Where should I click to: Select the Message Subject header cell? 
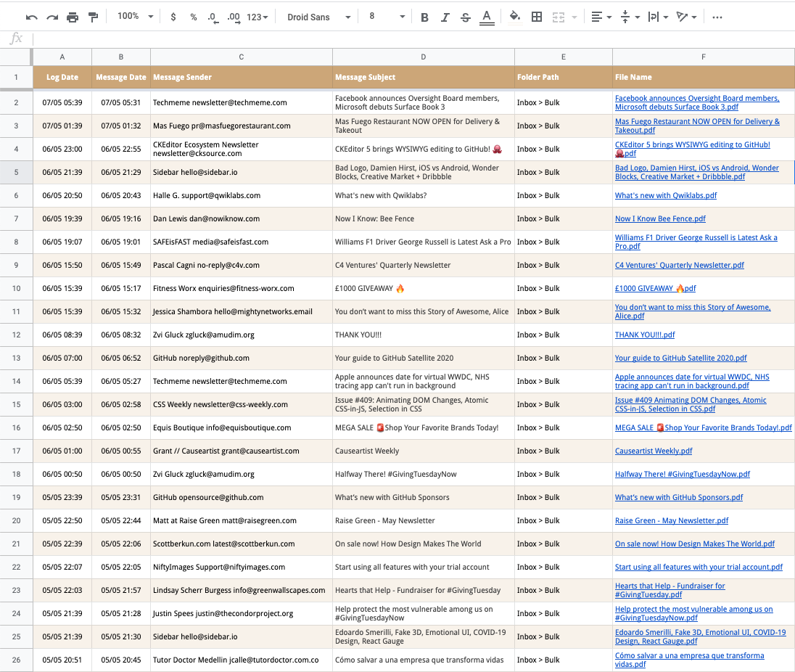click(x=424, y=78)
